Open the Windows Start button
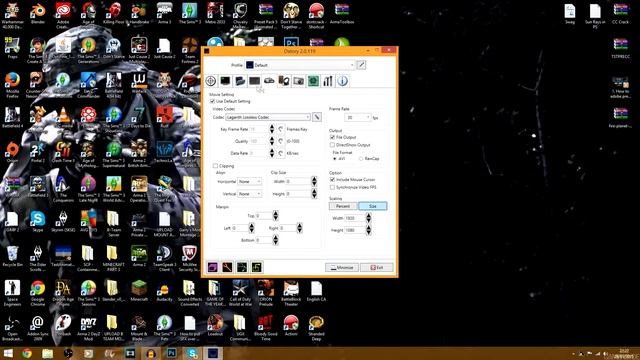 pos(8,353)
